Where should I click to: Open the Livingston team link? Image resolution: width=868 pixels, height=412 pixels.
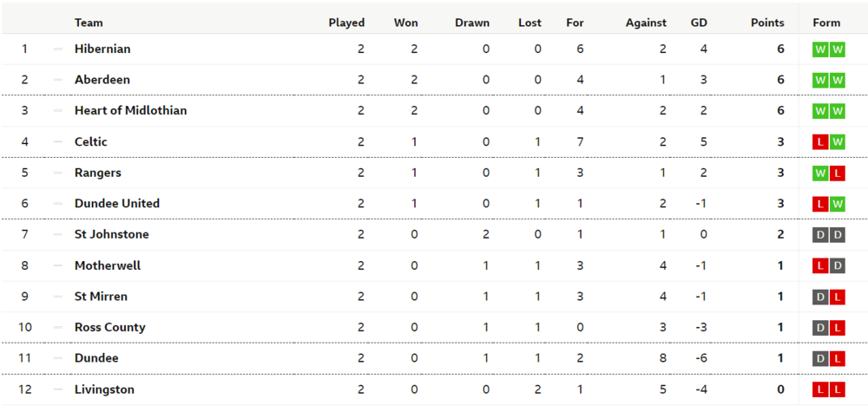pos(104,389)
